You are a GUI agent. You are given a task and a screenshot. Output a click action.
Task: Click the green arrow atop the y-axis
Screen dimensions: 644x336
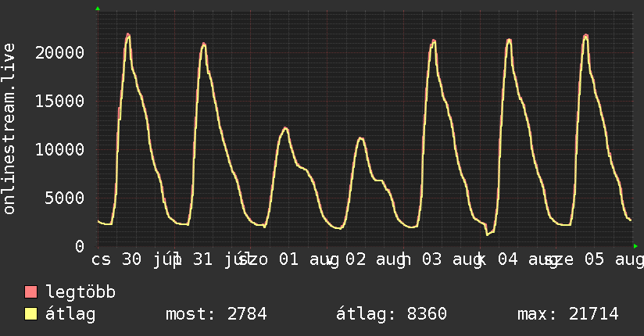[x=98, y=9]
